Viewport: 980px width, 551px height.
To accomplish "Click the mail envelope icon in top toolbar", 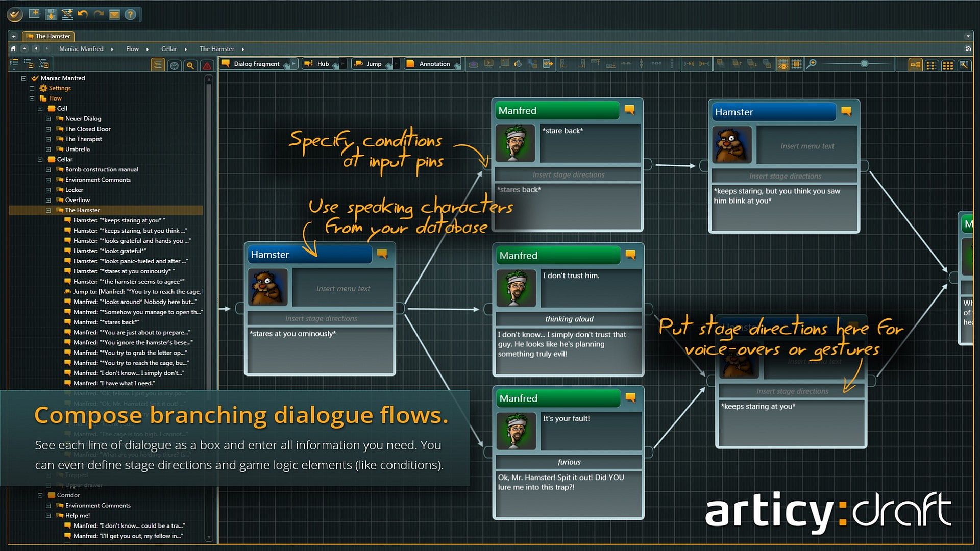I will [114, 14].
